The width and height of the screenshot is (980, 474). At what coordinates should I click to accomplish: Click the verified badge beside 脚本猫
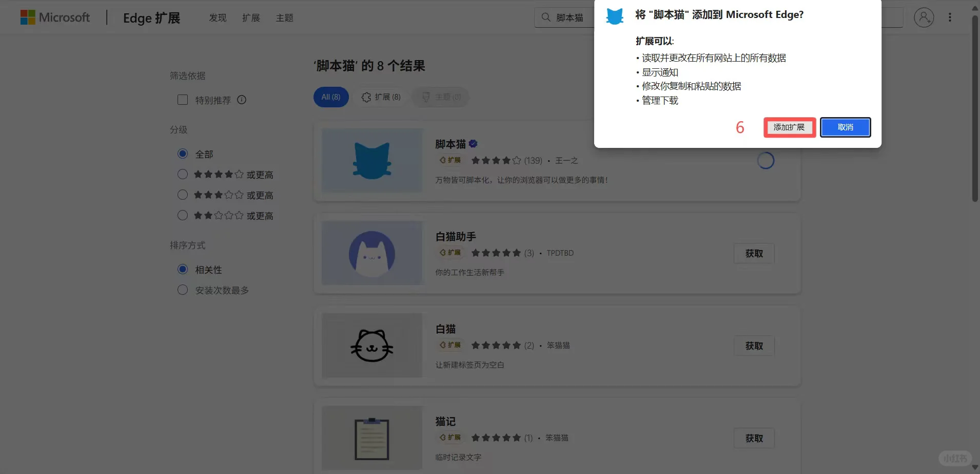pos(473,143)
